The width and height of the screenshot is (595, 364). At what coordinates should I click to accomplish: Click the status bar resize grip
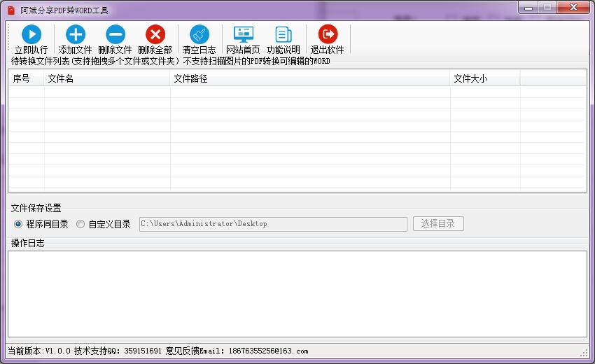click(x=584, y=352)
